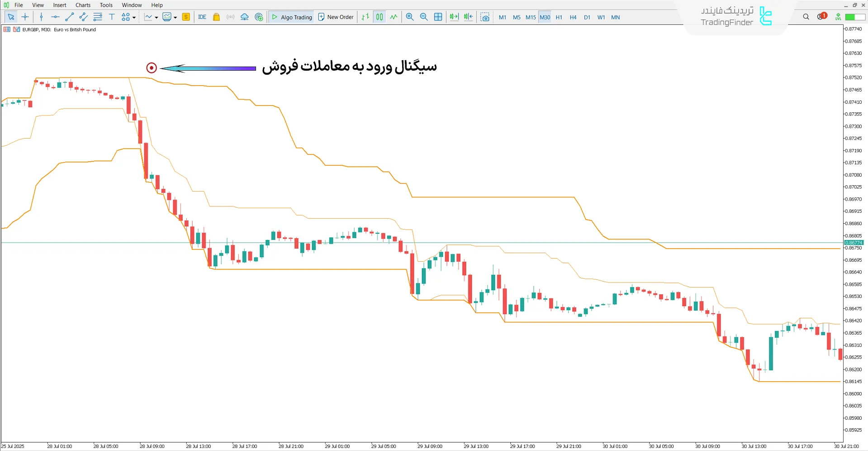Take a chart screenshot with camera icon
This screenshot has height=451, width=868.
pyautogui.click(x=485, y=17)
